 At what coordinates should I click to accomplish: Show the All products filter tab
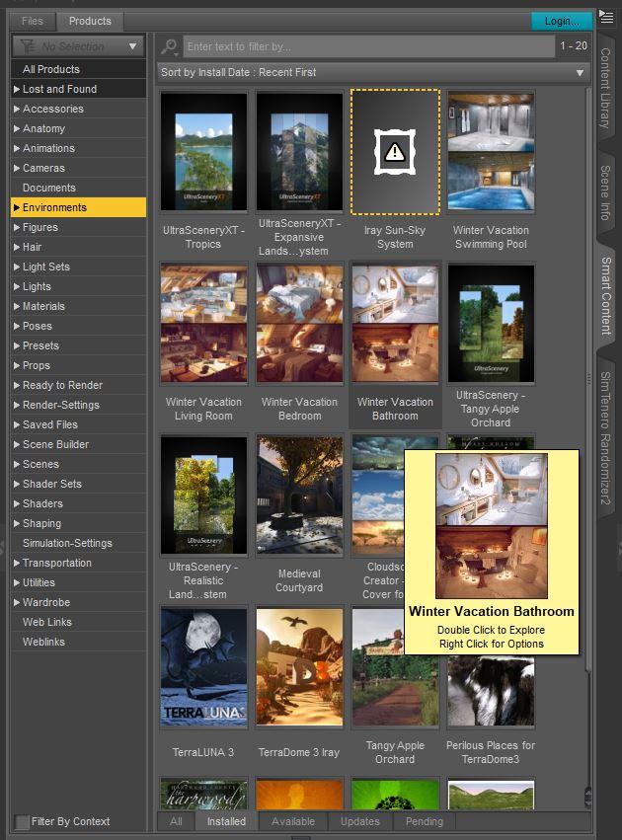176,821
